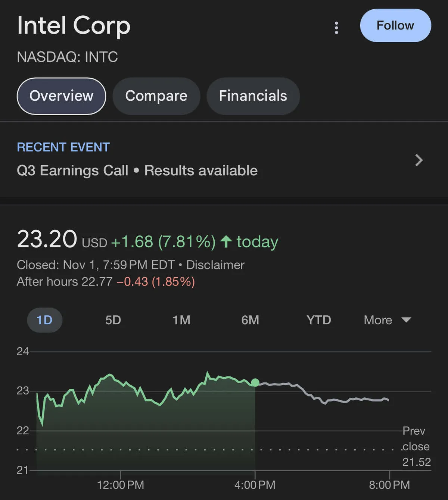Follow Intel Corp stock

395,25
